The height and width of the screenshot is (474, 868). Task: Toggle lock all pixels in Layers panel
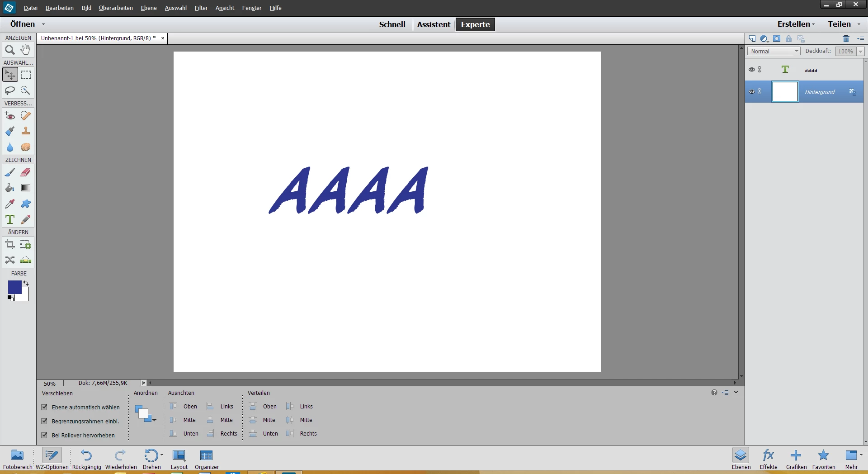click(789, 38)
